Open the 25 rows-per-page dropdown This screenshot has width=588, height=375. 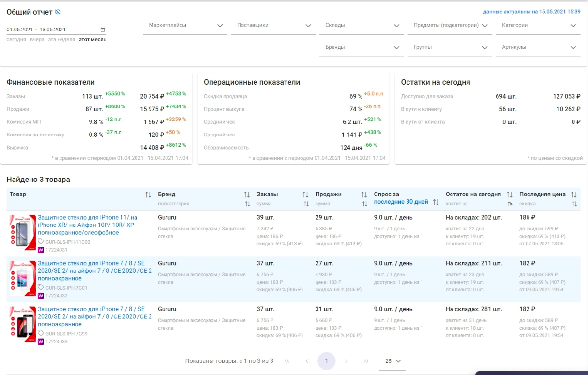[393, 361]
